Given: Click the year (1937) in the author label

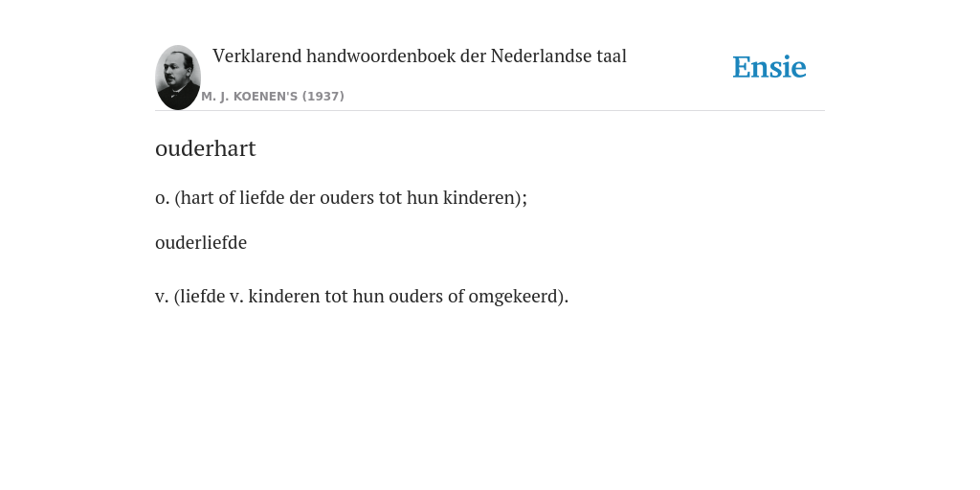Looking at the screenshot, I should [x=323, y=97].
